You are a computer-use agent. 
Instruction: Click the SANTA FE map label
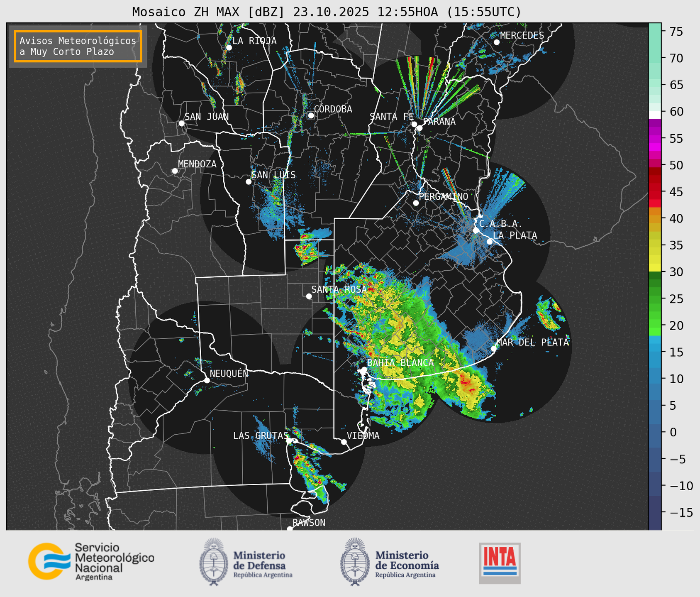(392, 117)
